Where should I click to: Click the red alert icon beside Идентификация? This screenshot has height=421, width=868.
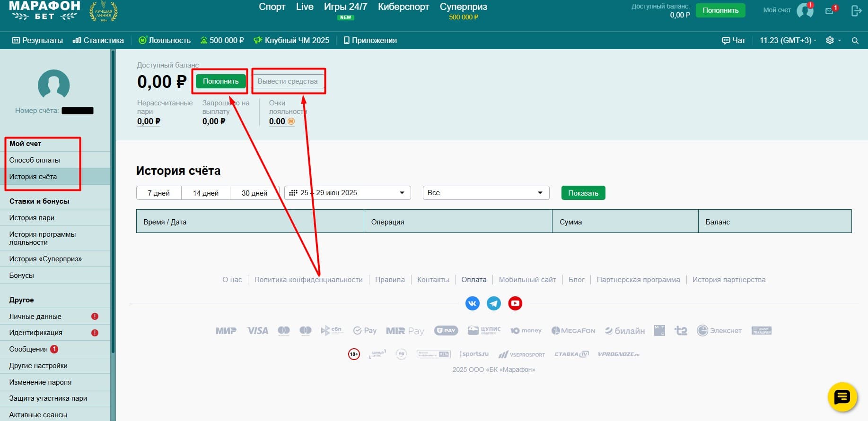click(95, 333)
